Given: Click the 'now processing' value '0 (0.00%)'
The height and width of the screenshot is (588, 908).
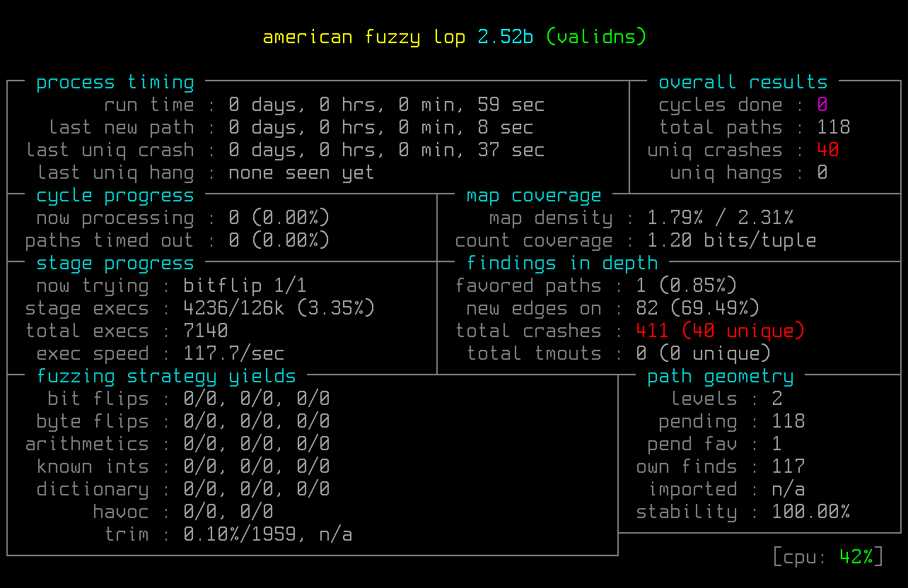Looking at the screenshot, I should pyautogui.click(x=279, y=218).
